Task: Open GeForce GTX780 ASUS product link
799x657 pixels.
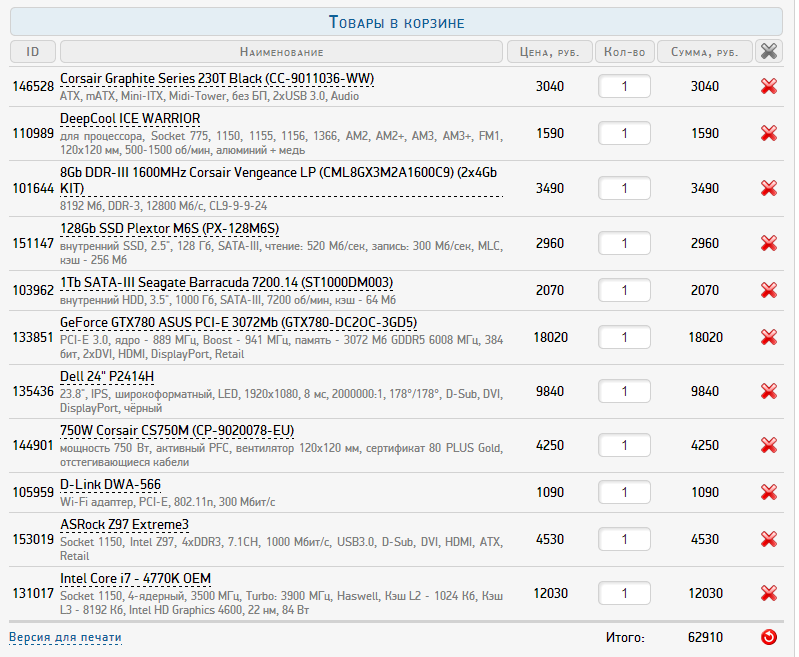Action: pos(238,323)
